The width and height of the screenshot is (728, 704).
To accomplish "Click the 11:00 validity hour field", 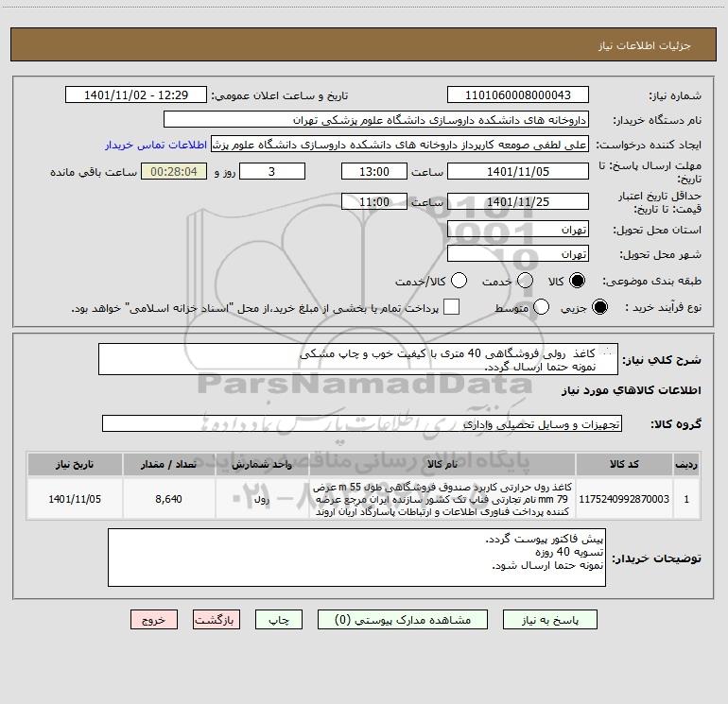I will tap(374, 201).
